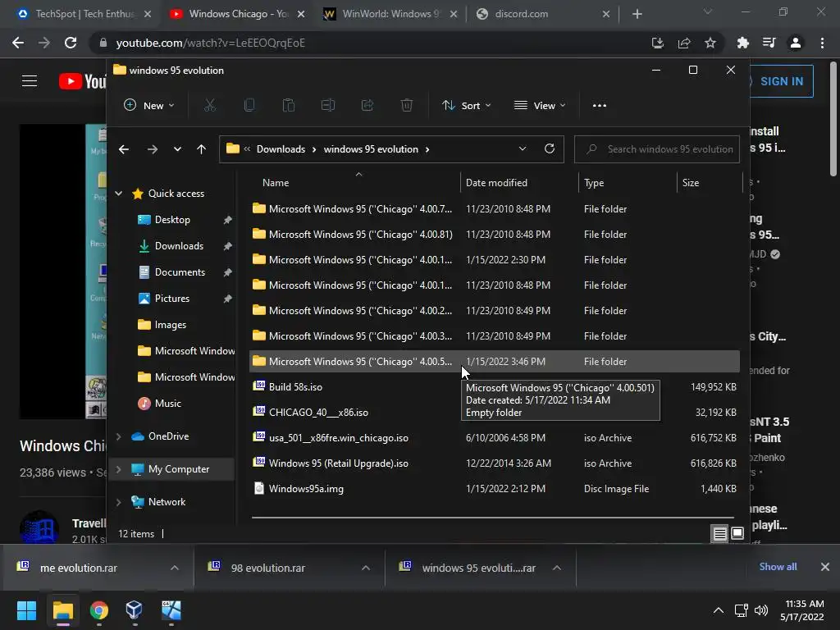The width and height of the screenshot is (840, 630).
Task: Click the Rename icon in Explorer toolbar
Action: pos(328,105)
